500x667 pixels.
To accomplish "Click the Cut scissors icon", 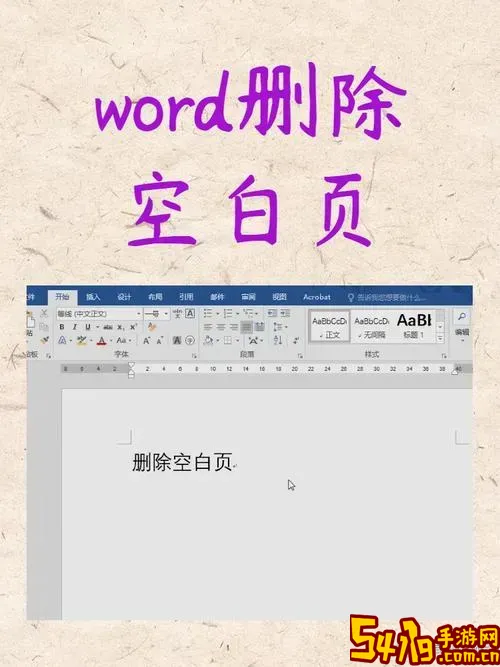I will (44, 314).
